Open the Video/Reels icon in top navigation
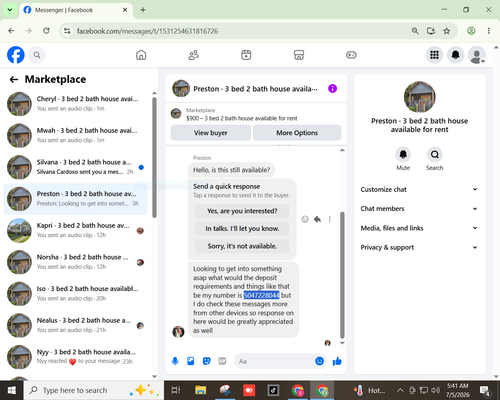 pos(246,55)
